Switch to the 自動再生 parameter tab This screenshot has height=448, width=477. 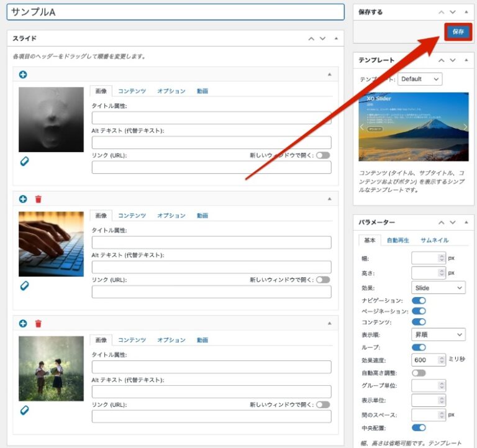pyautogui.click(x=397, y=240)
